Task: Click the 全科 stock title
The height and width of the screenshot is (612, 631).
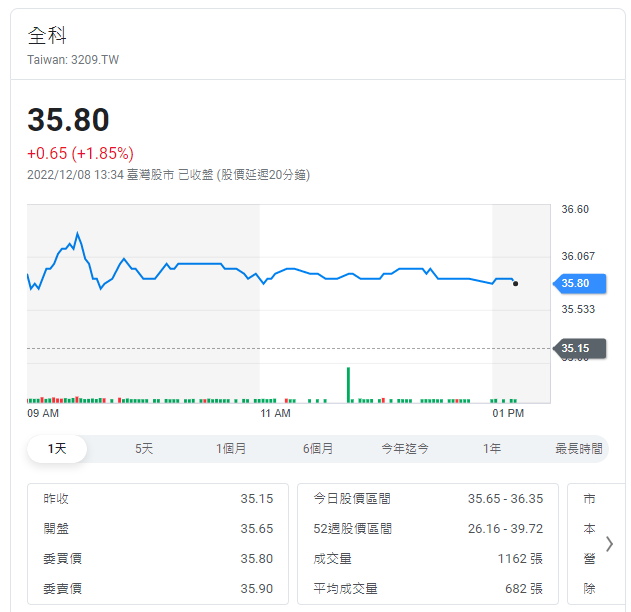Action: tap(47, 36)
